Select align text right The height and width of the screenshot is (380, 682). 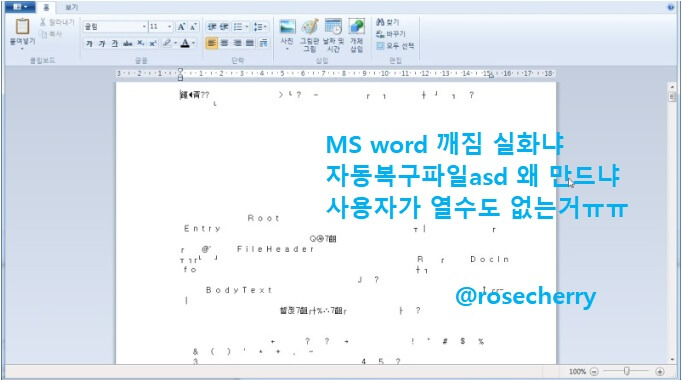(x=237, y=43)
